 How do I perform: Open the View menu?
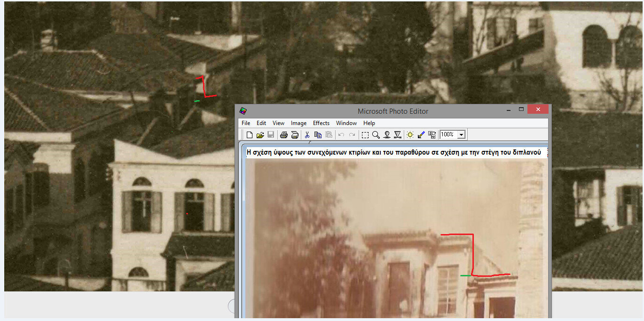point(278,123)
